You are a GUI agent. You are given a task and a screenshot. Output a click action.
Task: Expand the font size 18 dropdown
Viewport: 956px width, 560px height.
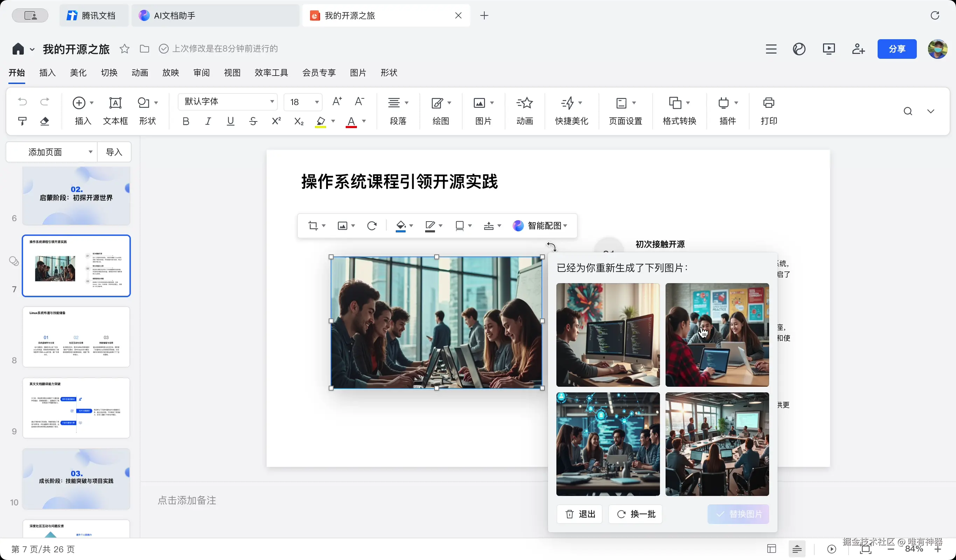316,102
